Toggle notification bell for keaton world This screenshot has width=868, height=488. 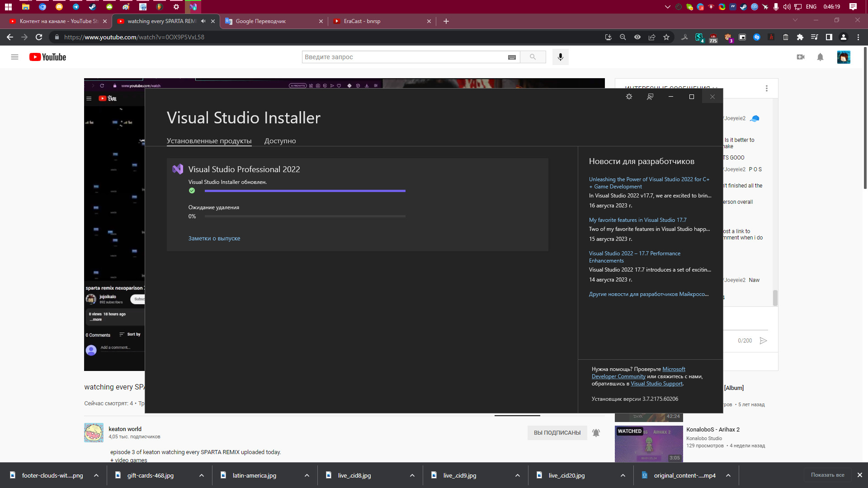(x=596, y=433)
